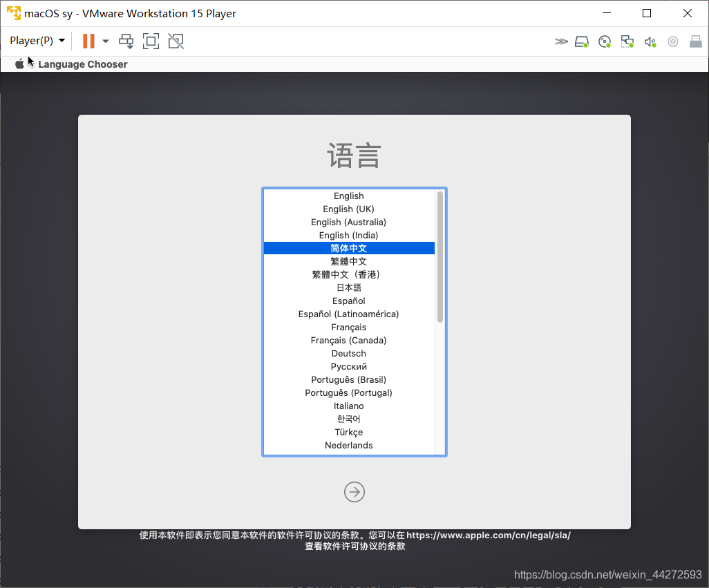Toggle Unity mode icon in toolbar

tap(176, 41)
